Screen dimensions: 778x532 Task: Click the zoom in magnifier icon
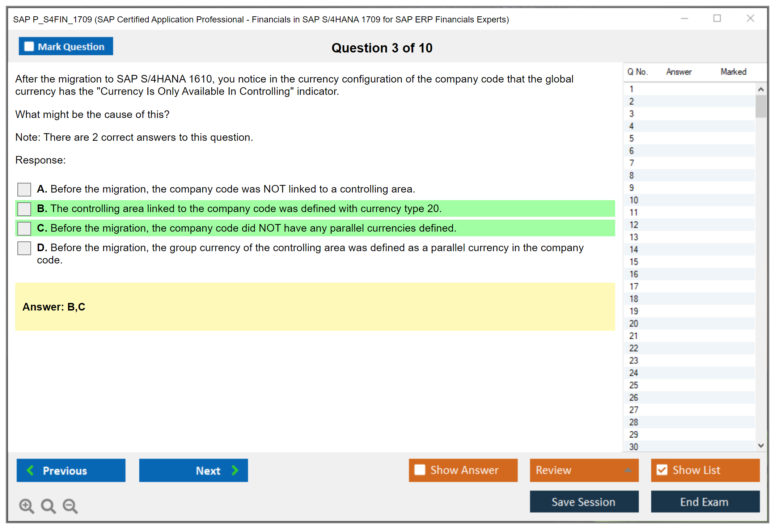click(26, 506)
